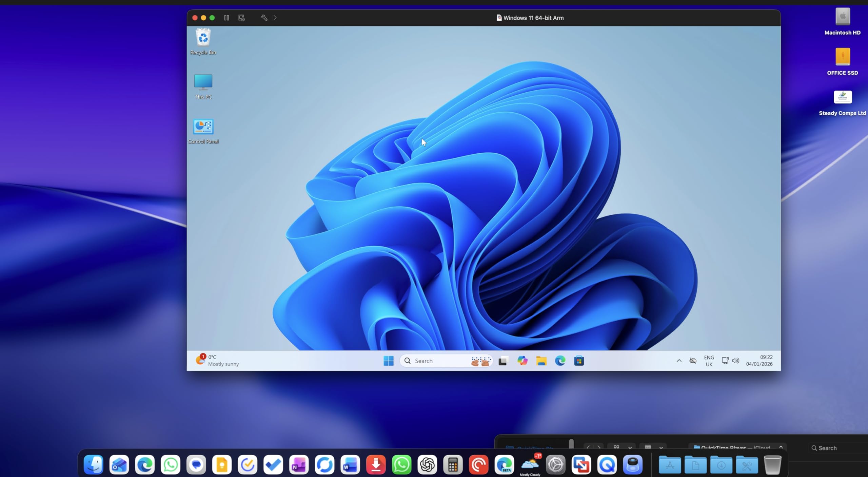The width and height of the screenshot is (868, 477).
Task: Open the Documents folder in Dock
Action: pos(695,465)
